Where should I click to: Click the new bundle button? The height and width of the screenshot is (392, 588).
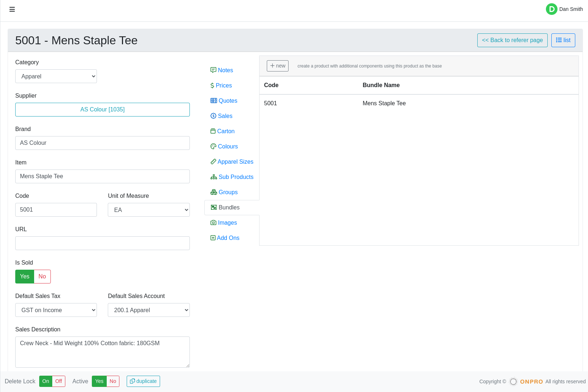click(278, 66)
